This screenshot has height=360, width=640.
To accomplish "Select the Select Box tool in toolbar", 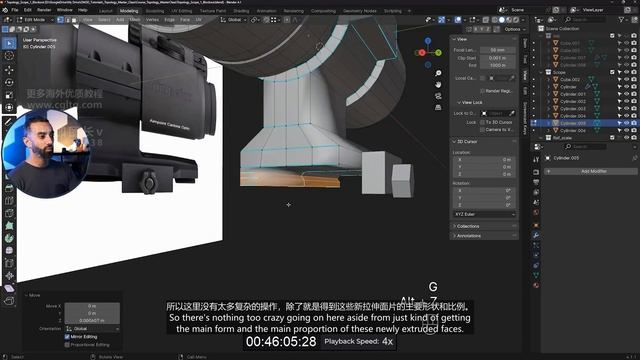I will coord(9,43).
